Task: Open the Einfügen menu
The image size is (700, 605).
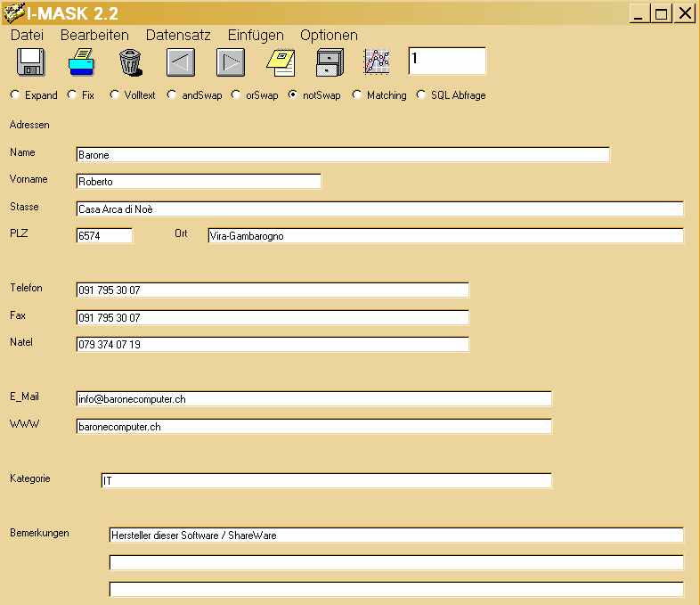Action: (x=256, y=36)
